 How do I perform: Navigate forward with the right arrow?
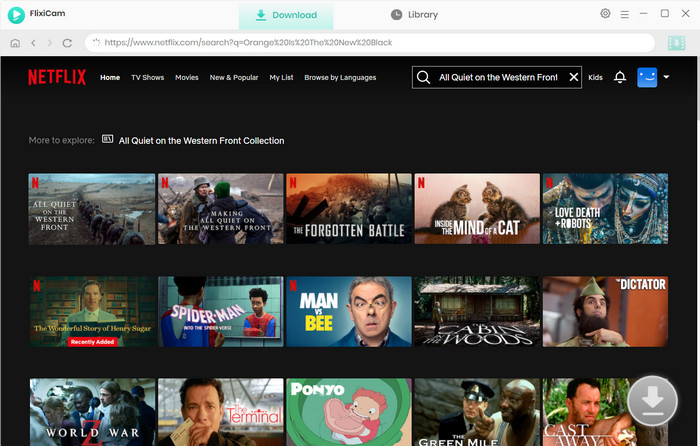[x=50, y=43]
